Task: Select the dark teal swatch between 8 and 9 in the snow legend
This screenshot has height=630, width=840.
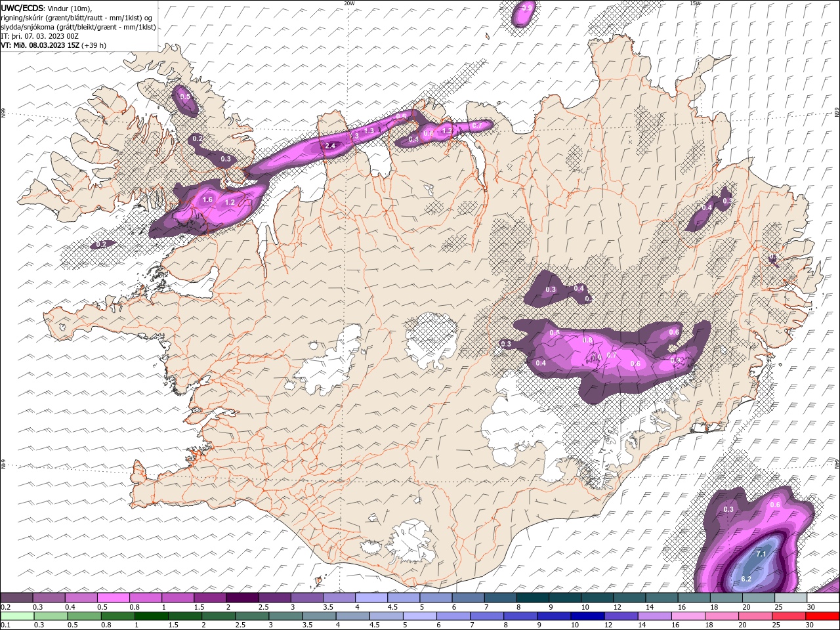Action: coord(532,598)
